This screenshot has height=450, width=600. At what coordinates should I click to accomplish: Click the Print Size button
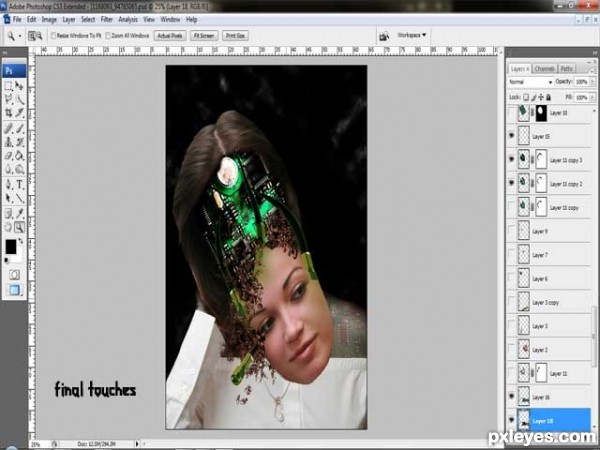[235, 36]
